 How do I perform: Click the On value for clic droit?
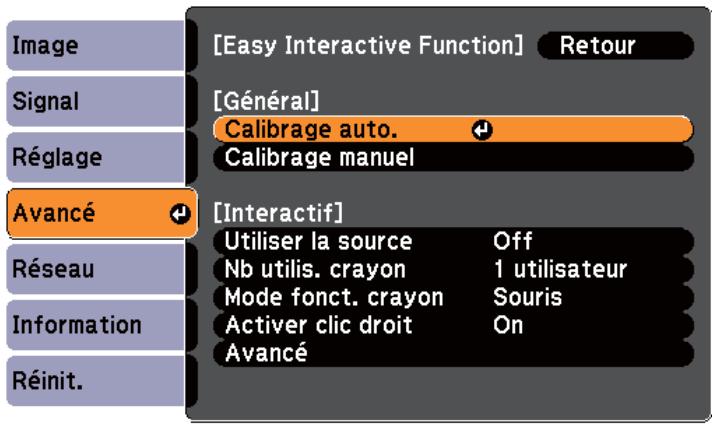pyautogui.click(x=506, y=325)
